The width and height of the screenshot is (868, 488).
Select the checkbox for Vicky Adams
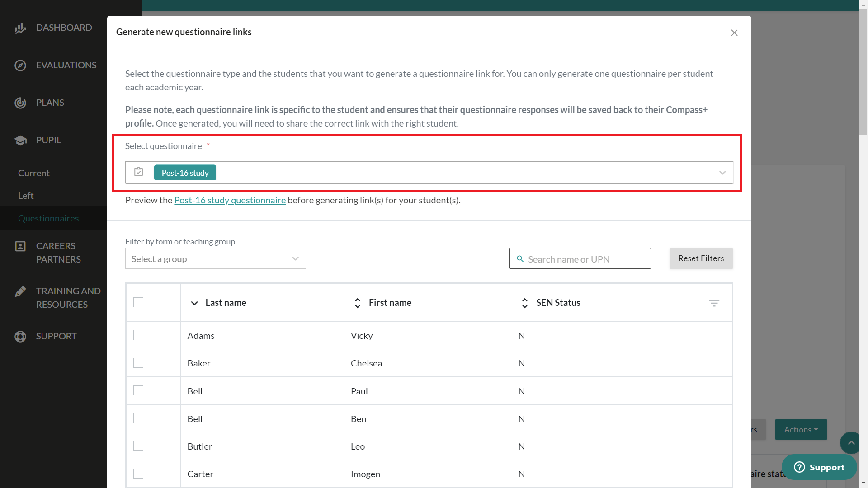pyautogui.click(x=138, y=335)
